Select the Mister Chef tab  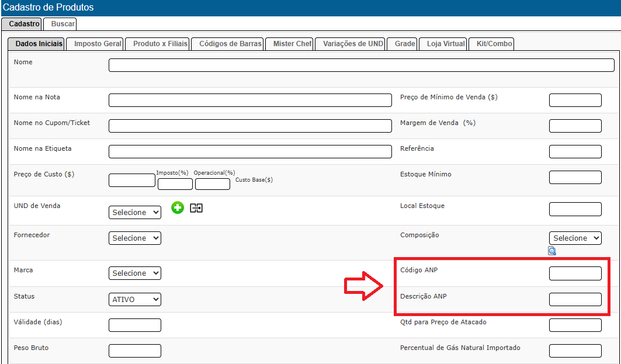(292, 44)
